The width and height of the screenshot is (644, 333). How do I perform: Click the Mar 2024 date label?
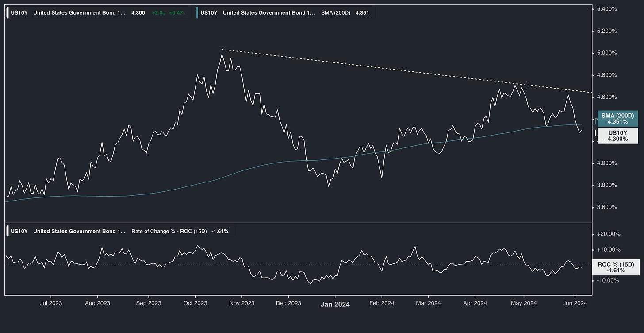click(x=428, y=303)
